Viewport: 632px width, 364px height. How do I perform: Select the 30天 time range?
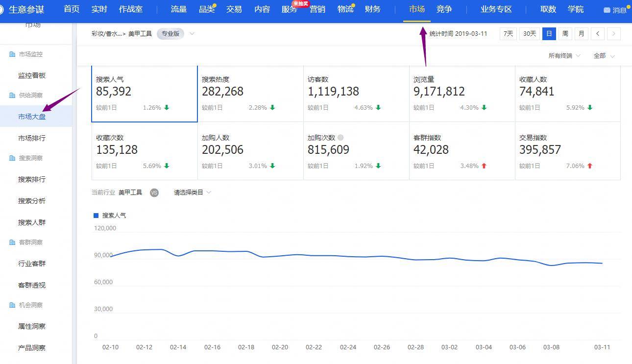pyautogui.click(x=530, y=34)
